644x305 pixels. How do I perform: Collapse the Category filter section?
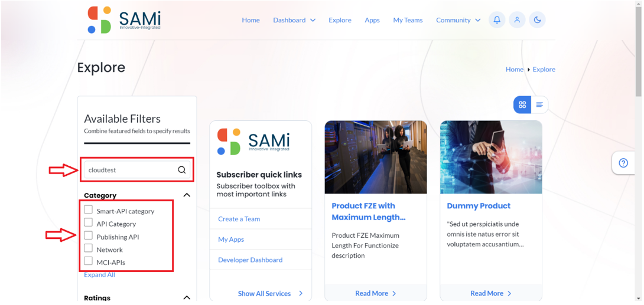click(x=187, y=195)
